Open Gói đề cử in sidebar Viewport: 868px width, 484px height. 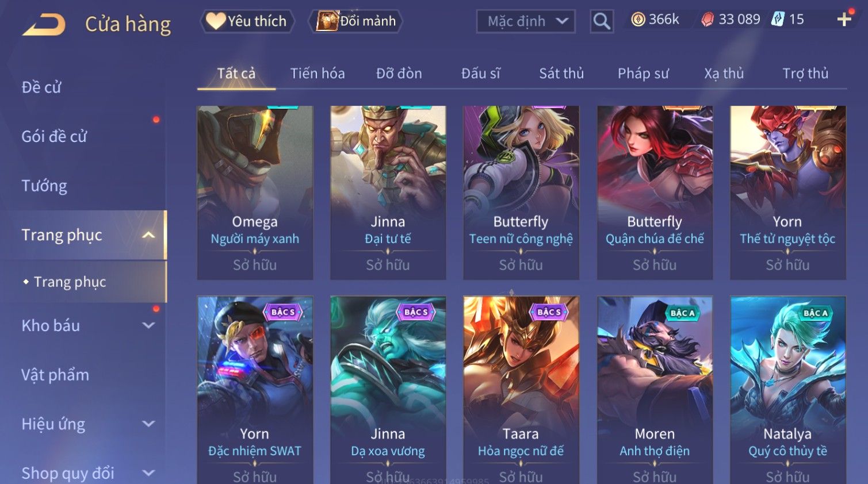[x=54, y=137]
